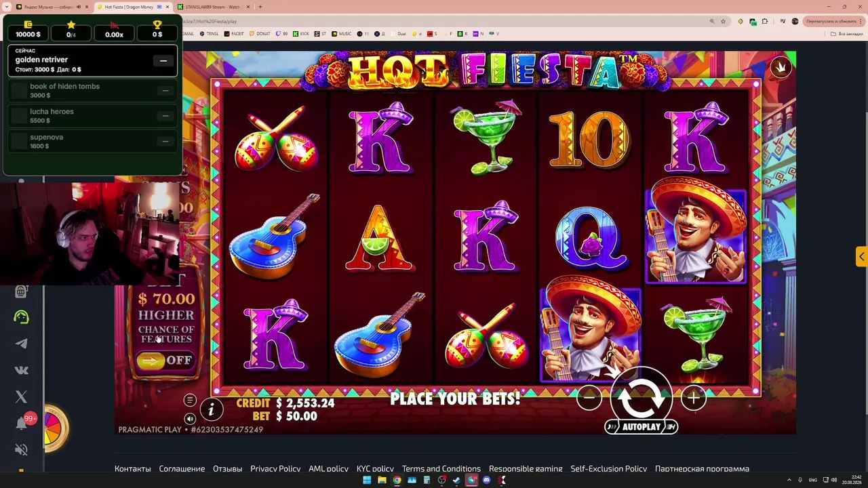Viewport: 868px width, 488px height.
Task: Spin the Hot Fiesta reels
Action: coord(641,398)
